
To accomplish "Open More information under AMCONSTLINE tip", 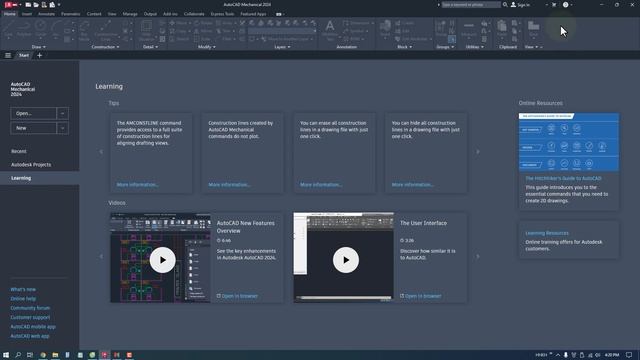I will tap(137, 184).
